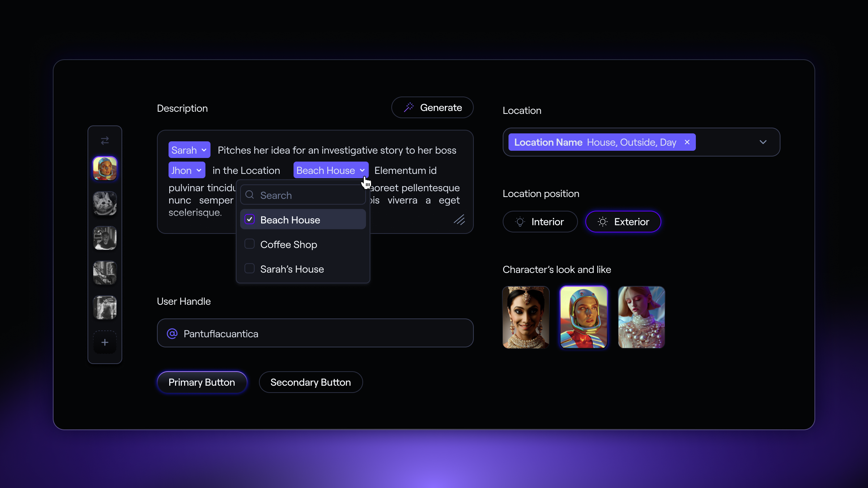Check the Sarah's House option

[x=249, y=268]
